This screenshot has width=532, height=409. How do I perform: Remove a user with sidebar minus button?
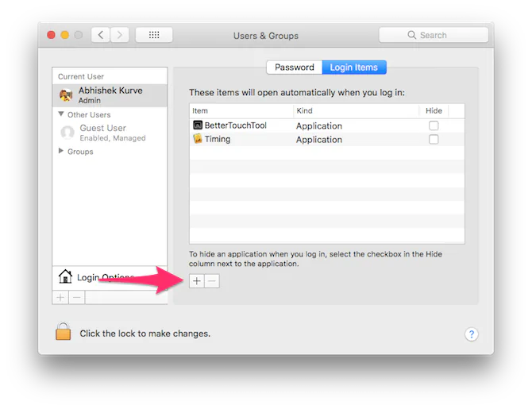click(77, 298)
